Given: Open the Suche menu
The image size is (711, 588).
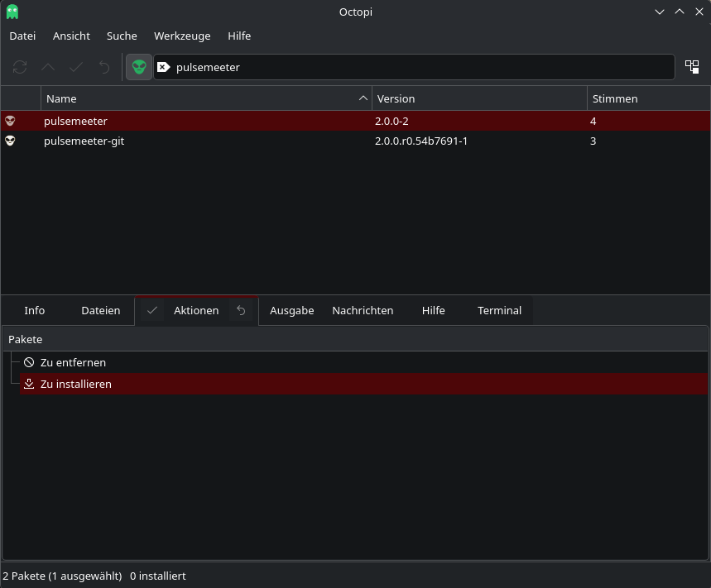Looking at the screenshot, I should click(122, 36).
